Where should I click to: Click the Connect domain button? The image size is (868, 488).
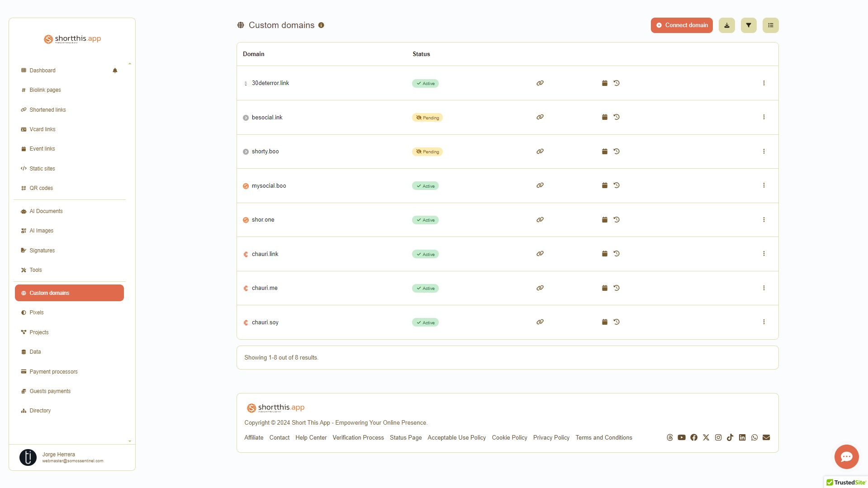click(682, 25)
